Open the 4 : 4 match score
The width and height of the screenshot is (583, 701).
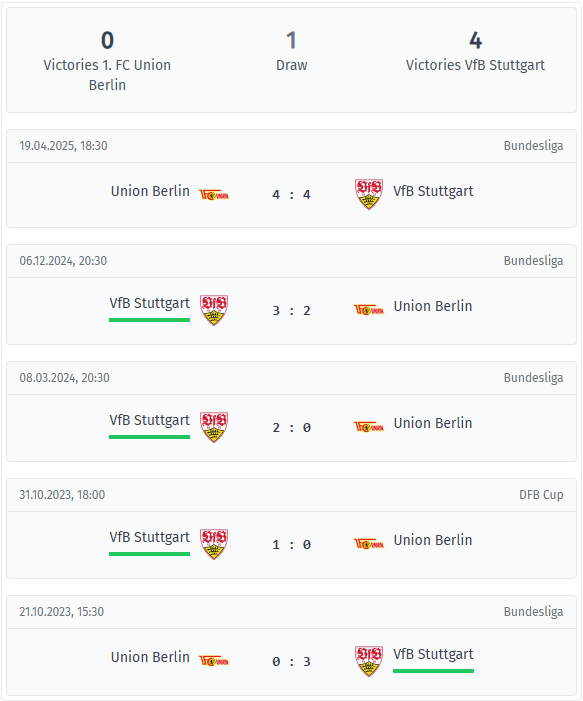[292, 194]
